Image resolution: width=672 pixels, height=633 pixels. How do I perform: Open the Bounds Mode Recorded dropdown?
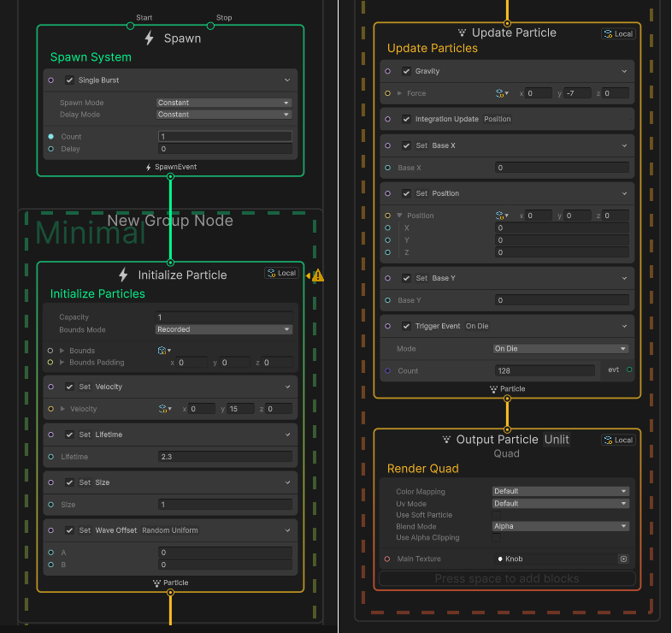tap(224, 329)
